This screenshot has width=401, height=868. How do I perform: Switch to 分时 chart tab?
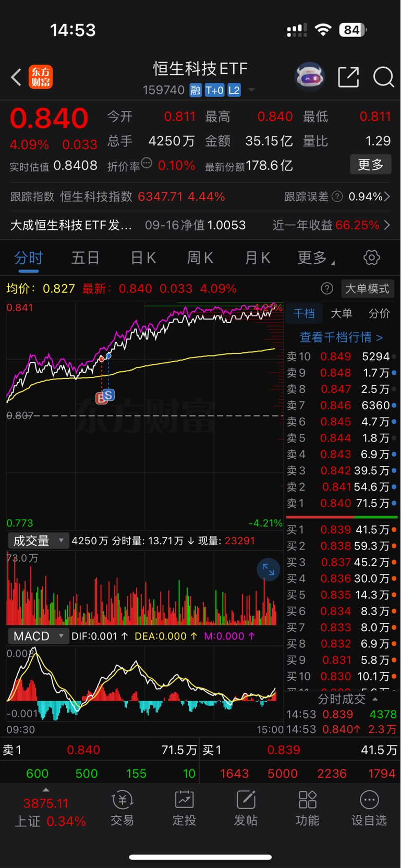point(28,258)
